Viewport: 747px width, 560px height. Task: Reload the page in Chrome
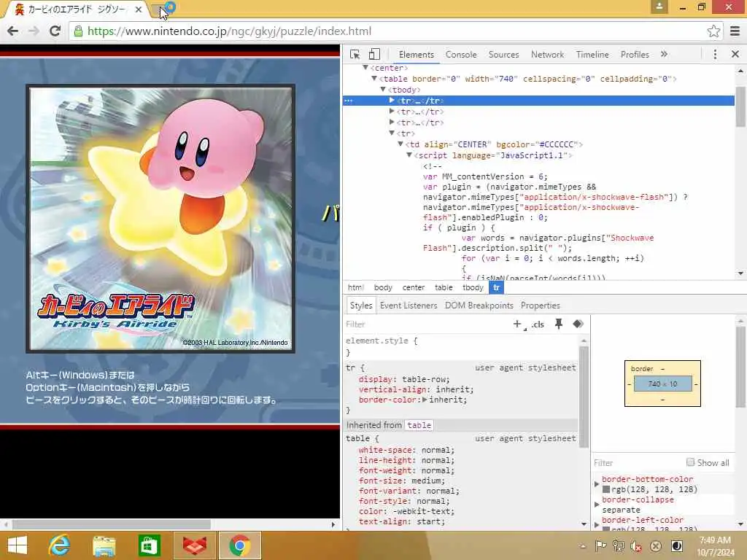click(55, 31)
